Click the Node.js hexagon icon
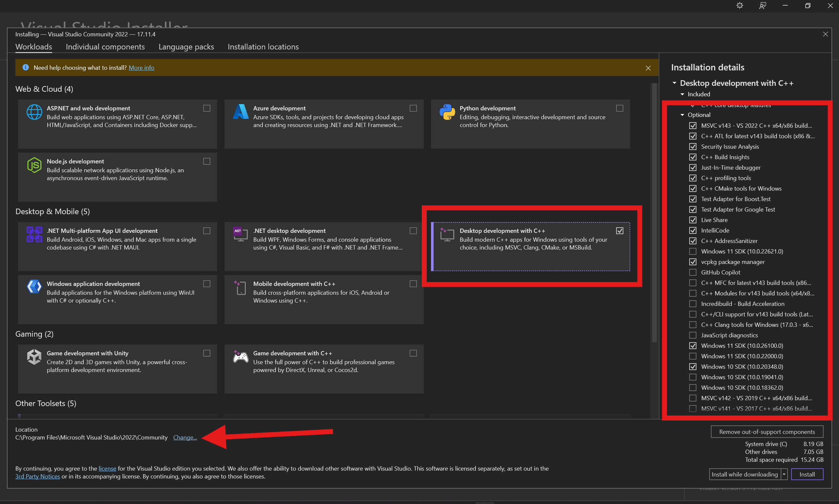The height and width of the screenshot is (504, 839). tap(34, 165)
